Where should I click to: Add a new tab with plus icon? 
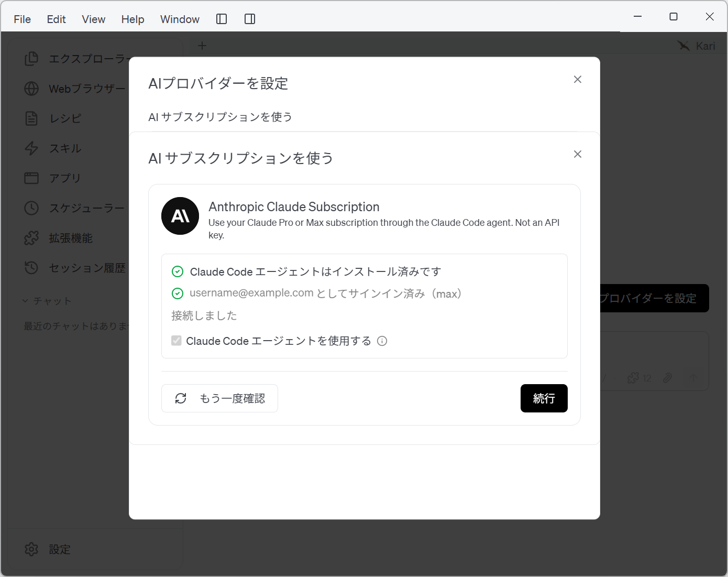point(202,46)
